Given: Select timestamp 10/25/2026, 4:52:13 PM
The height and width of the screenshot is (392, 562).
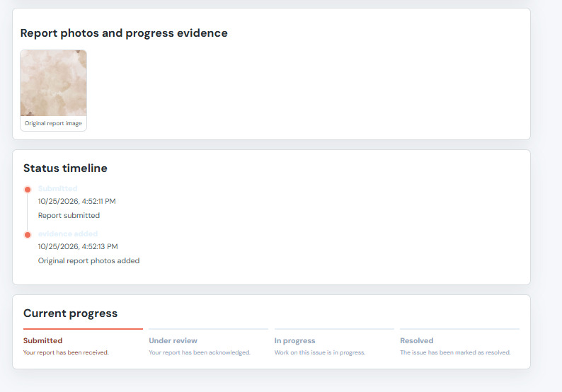Looking at the screenshot, I should pos(78,246).
